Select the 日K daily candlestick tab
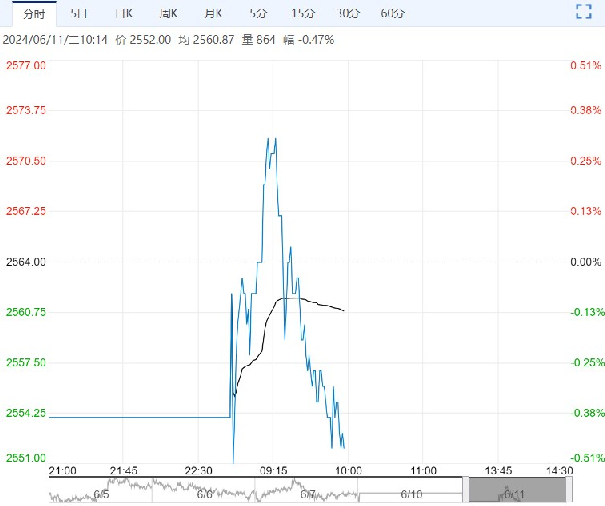605x506 pixels. tap(123, 13)
